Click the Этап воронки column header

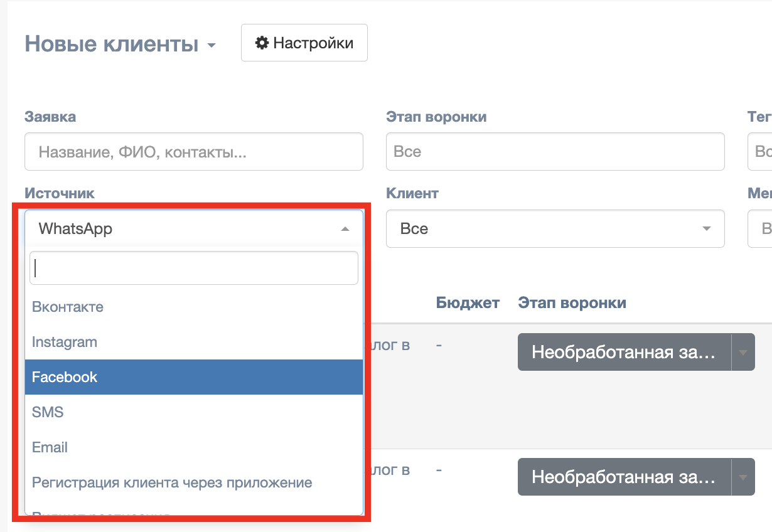pyautogui.click(x=572, y=303)
